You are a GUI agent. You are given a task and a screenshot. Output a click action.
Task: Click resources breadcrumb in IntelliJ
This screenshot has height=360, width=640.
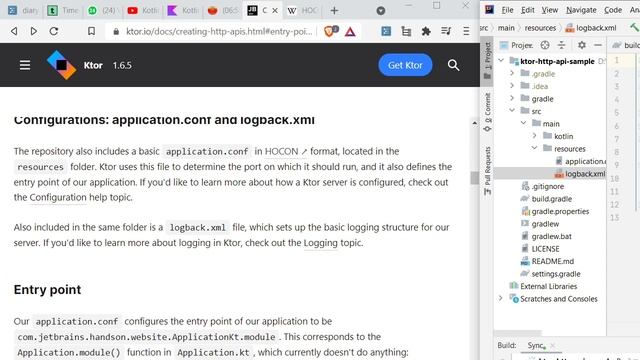pyautogui.click(x=540, y=28)
